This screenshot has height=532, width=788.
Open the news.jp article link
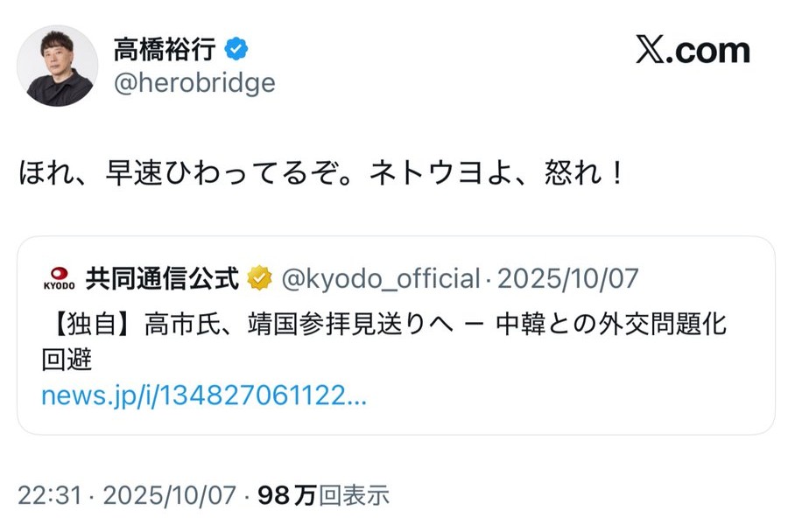click(203, 396)
